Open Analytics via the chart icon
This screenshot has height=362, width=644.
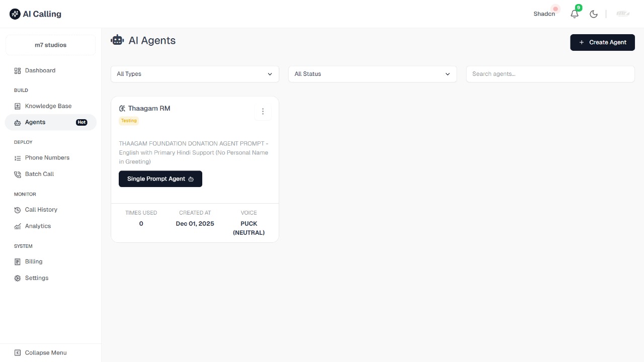17,226
